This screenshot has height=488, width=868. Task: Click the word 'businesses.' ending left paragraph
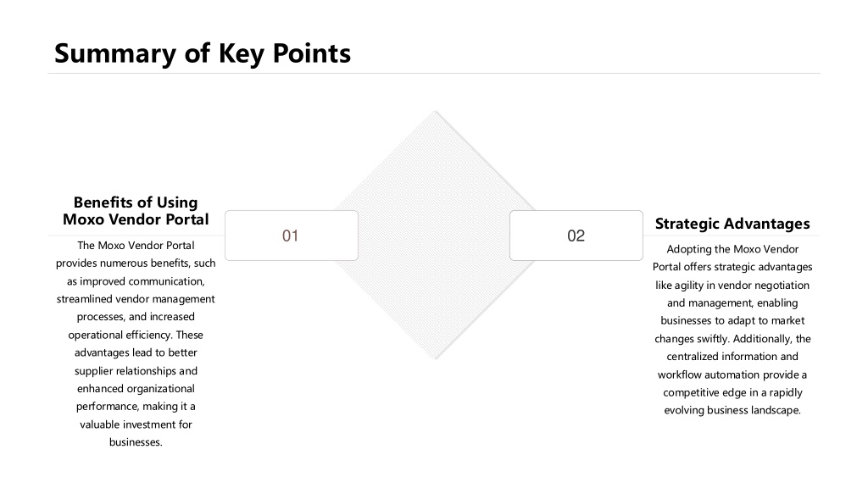[136, 442]
